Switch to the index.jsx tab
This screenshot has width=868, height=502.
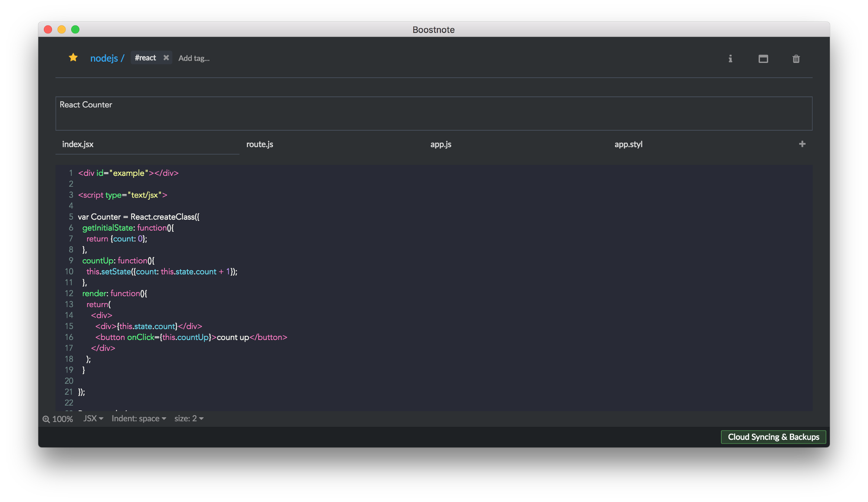[x=148, y=144]
